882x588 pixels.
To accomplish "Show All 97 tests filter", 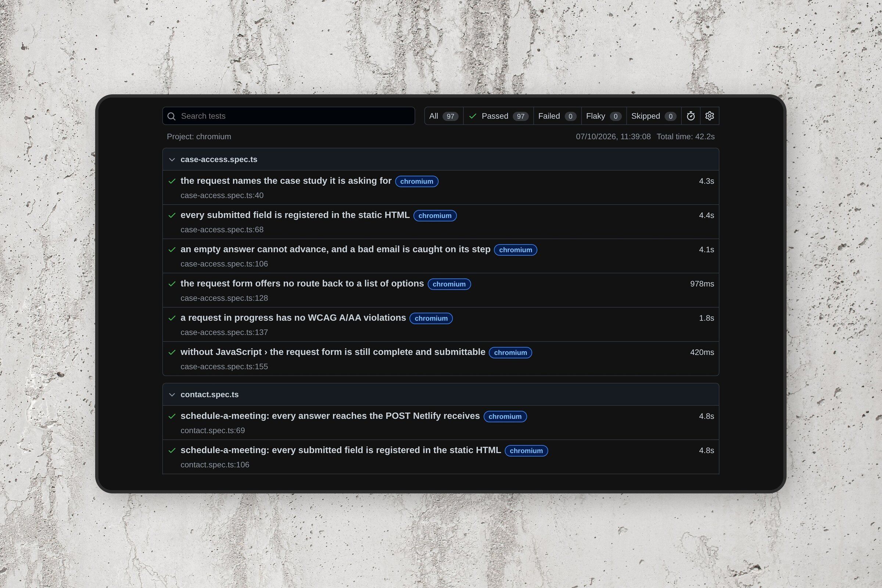I will pos(444,116).
